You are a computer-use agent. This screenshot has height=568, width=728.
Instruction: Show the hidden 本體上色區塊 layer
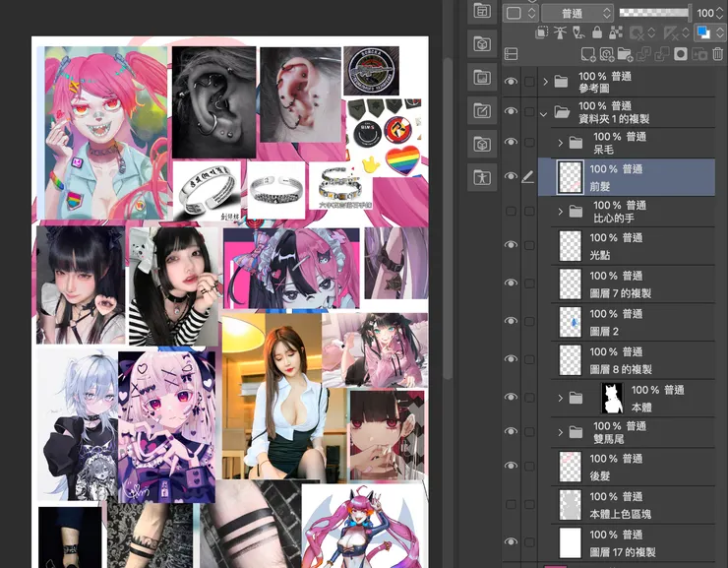point(511,504)
